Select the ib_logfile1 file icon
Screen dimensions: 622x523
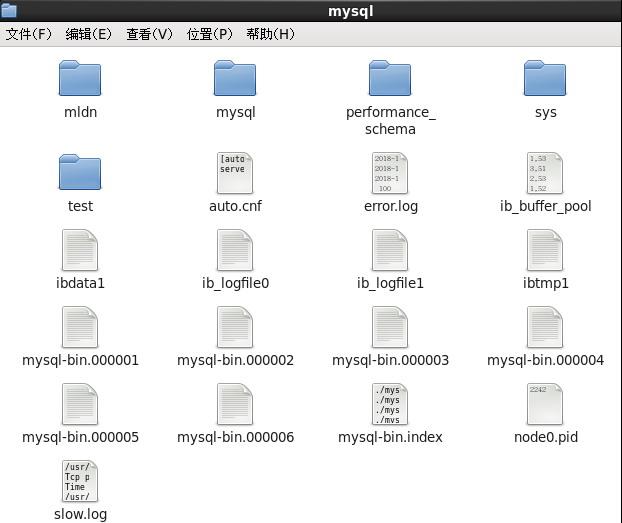tap(390, 250)
